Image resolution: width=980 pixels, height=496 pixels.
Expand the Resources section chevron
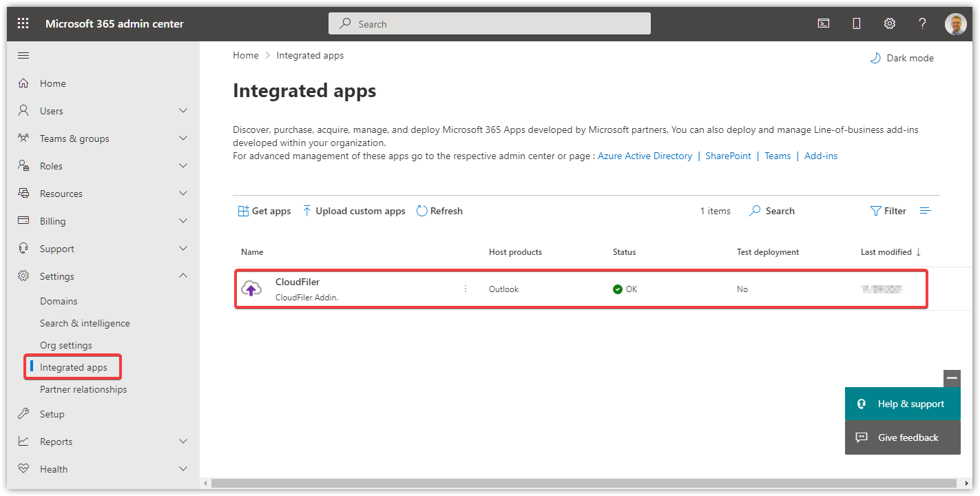click(183, 193)
